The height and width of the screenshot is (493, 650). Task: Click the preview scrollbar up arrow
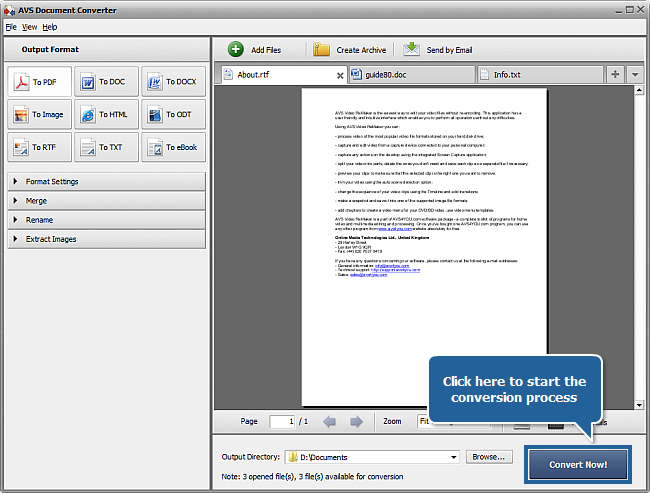click(x=639, y=90)
